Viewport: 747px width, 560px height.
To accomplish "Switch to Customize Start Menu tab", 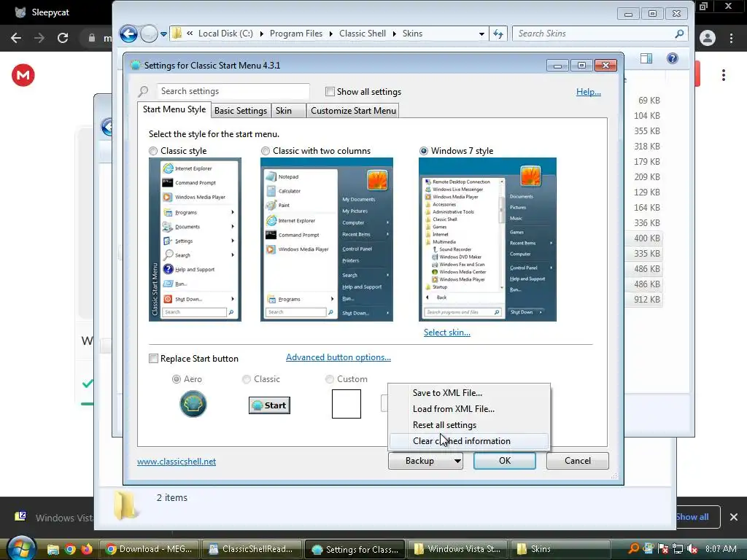I will point(353,111).
